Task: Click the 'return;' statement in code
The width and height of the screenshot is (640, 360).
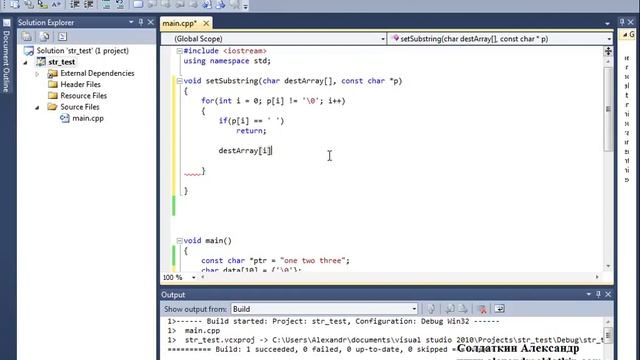Action: click(251, 131)
